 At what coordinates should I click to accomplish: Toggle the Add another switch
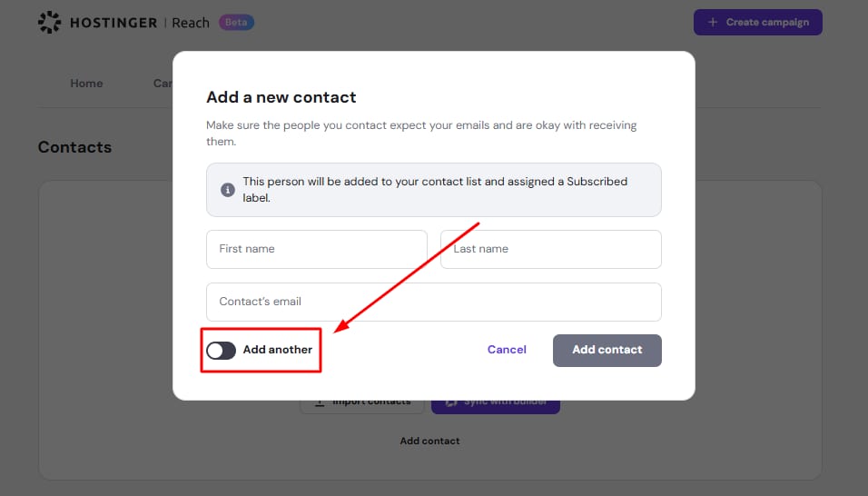pyautogui.click(x=221, y=351)
